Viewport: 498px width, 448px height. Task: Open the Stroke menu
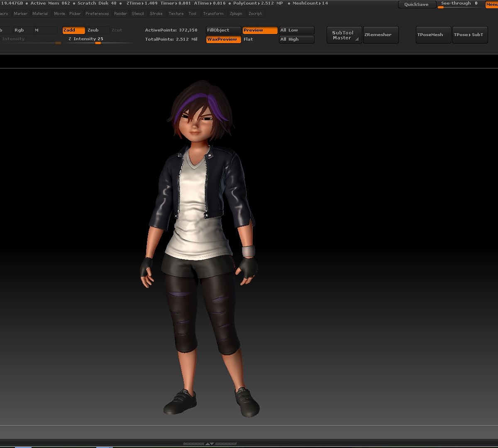coord(156,14)
